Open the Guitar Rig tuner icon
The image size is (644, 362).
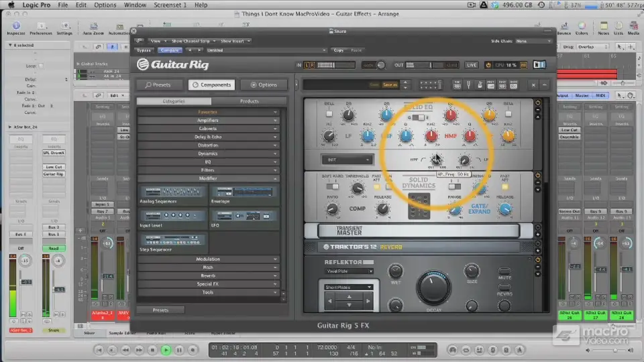(468, 85)
